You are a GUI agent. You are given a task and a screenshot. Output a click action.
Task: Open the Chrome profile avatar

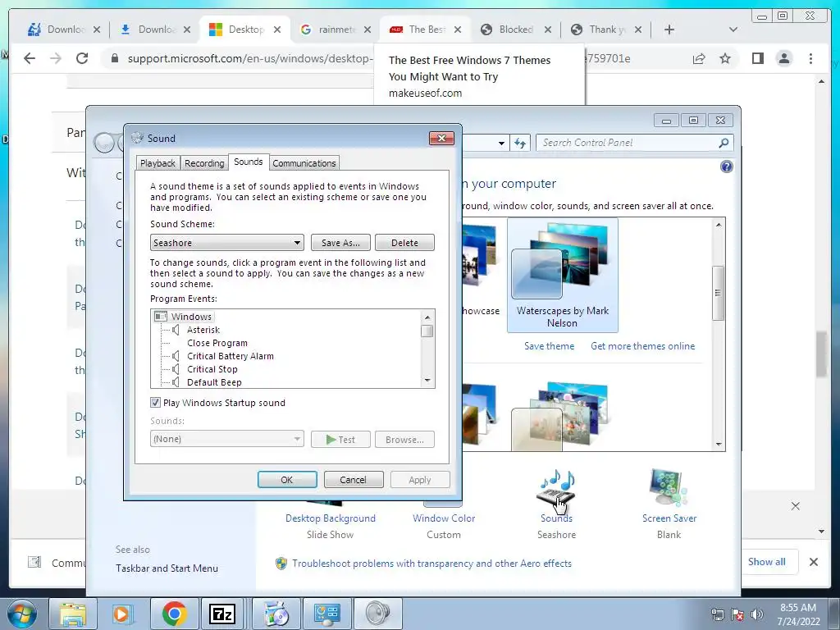pos(783,58)
